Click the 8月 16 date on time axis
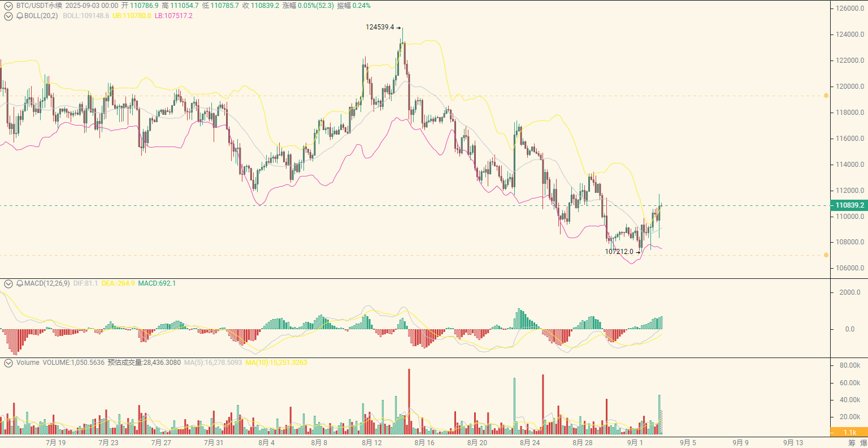Viewport: 868px width, 448px height. click(424, 443)
